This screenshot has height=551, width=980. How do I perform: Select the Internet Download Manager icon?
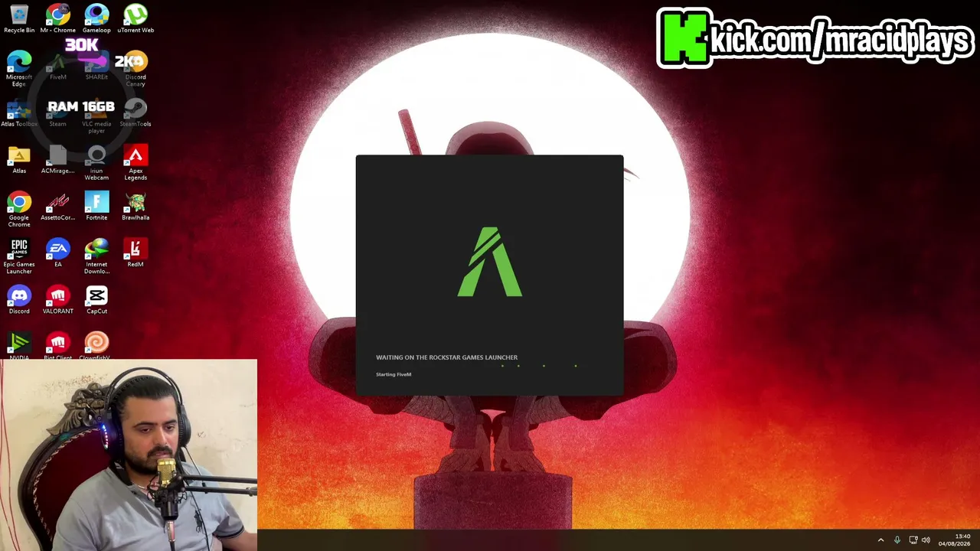point(96,256)
